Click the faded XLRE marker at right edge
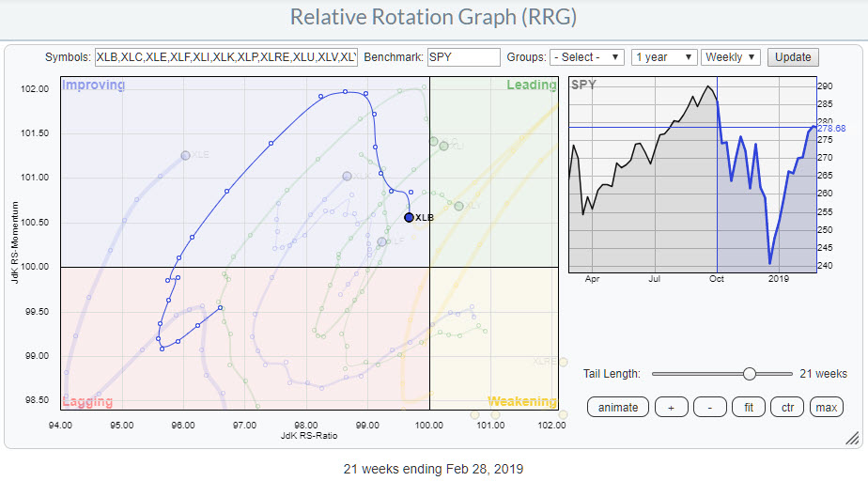868x481 pixels. 564,362
